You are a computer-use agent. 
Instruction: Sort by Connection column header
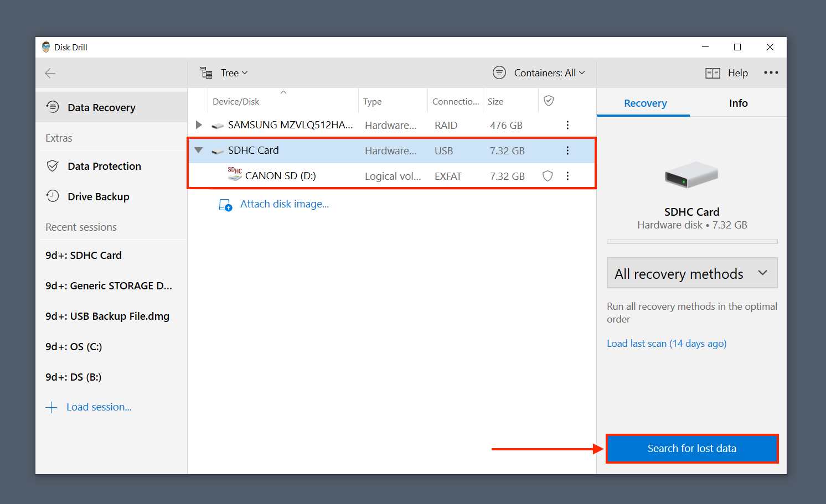click(455, 101)
